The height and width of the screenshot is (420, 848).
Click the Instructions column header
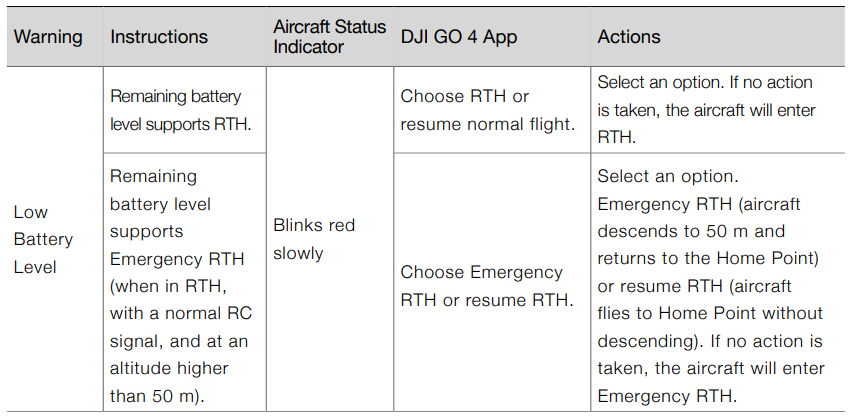click(x=159, y=37)
